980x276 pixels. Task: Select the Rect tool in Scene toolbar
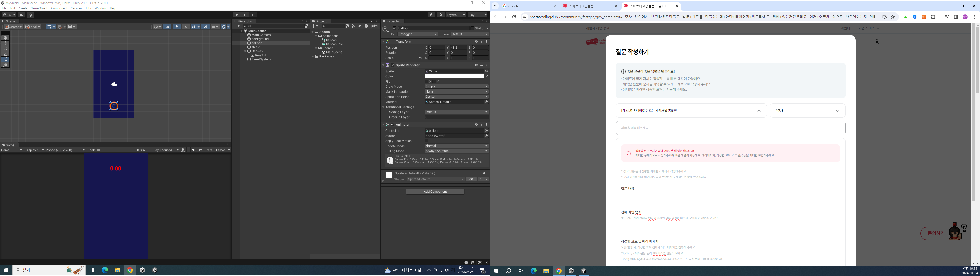(x=5, y=59)
